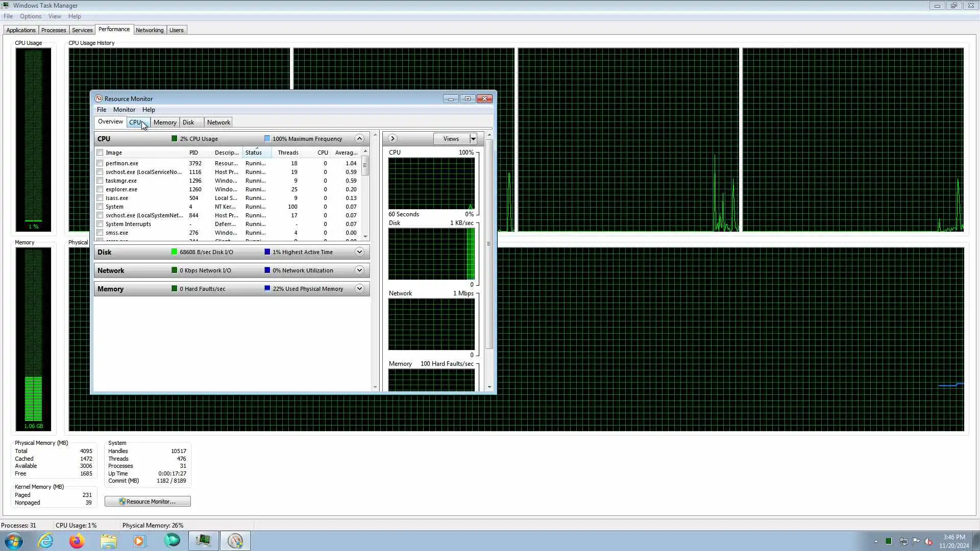Open the Processes tab in Task Manager
The height and width of the screenshot is (551, 980).
pos(54,30)
